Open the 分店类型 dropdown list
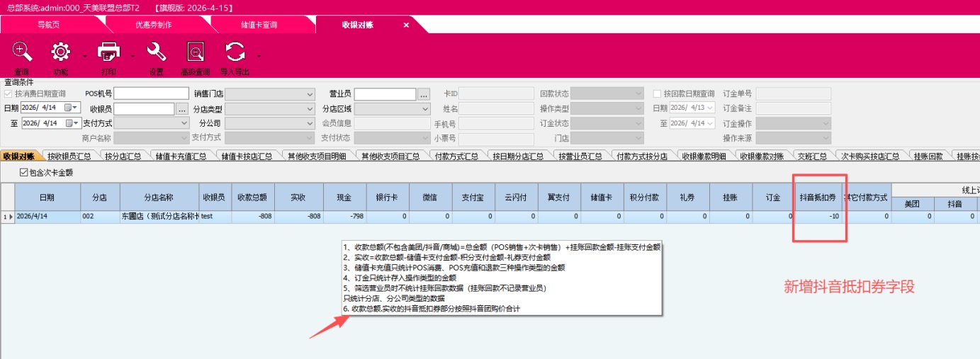 coord(310,109)
